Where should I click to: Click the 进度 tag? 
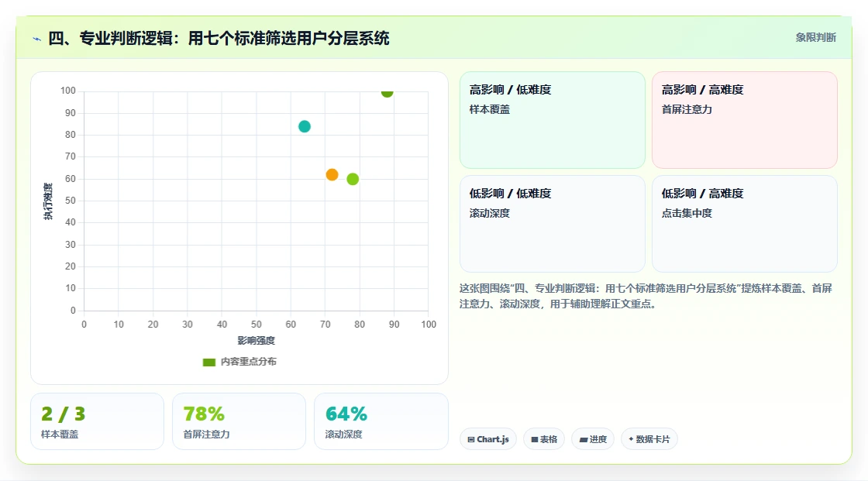click(x=593, y=439)
